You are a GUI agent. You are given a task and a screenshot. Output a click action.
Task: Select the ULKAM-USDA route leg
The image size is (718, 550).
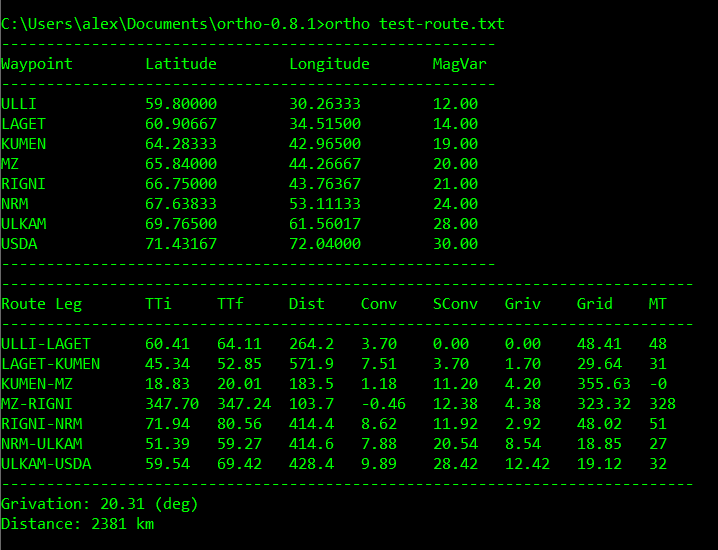click(x=46, y=464)
